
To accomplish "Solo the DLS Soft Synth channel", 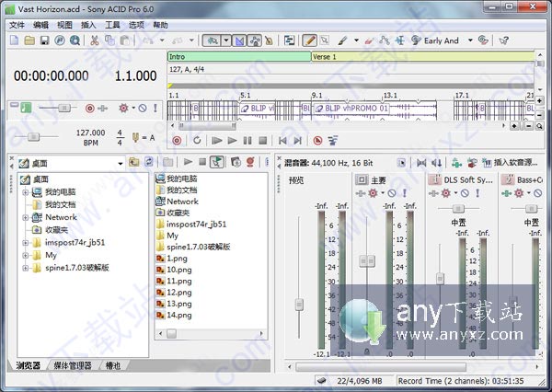I will (x=477, y=193).
